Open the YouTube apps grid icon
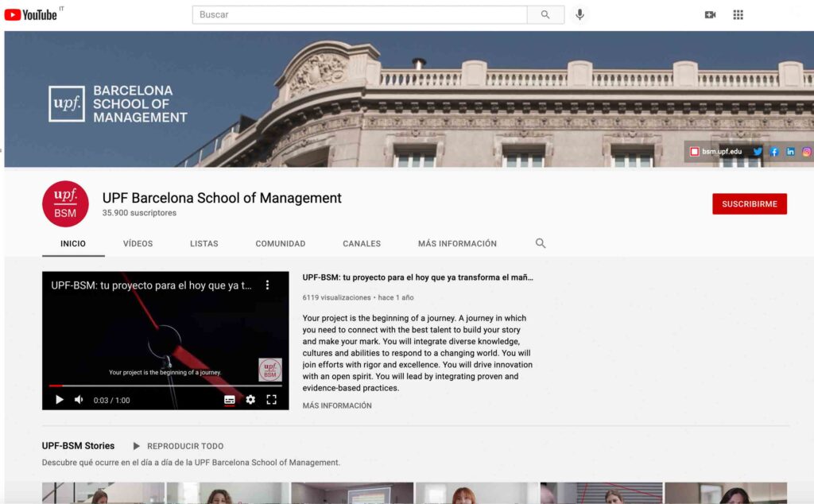The image size is (814, 504). pos(738,14)
